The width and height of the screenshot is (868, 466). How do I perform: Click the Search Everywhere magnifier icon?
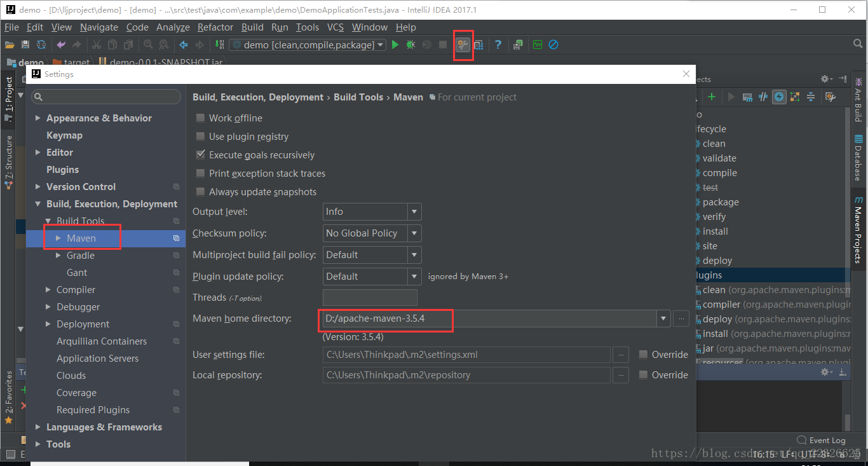point(858,44)
